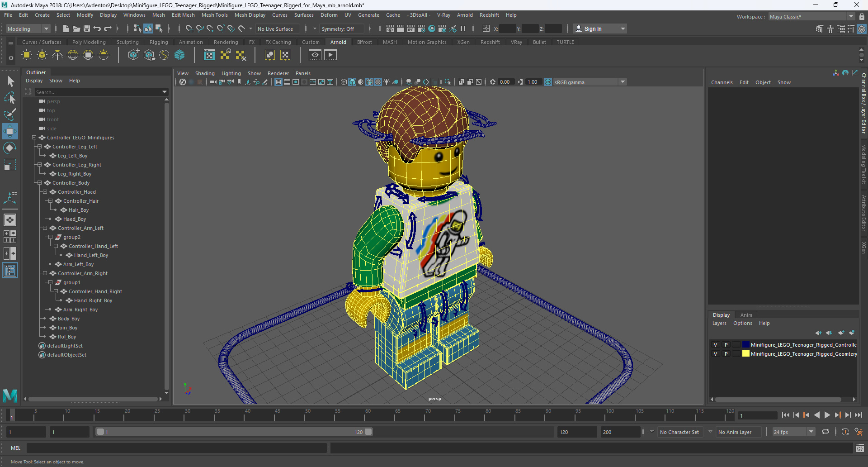Create Arnold Volume from shelf
This screenshot has width=868, height=467.
point(179,55)
